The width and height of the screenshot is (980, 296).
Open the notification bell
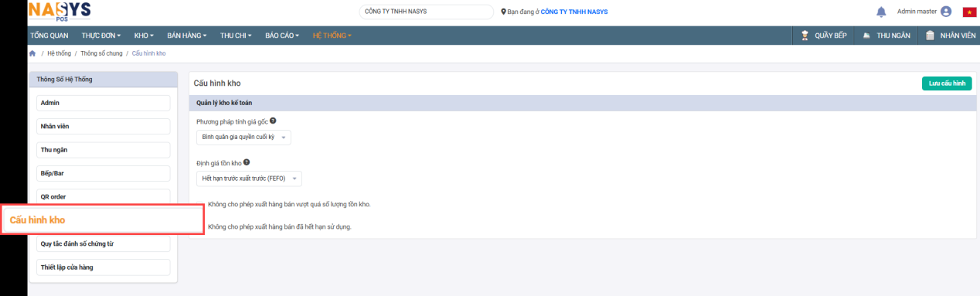click(x=881, y=12)
